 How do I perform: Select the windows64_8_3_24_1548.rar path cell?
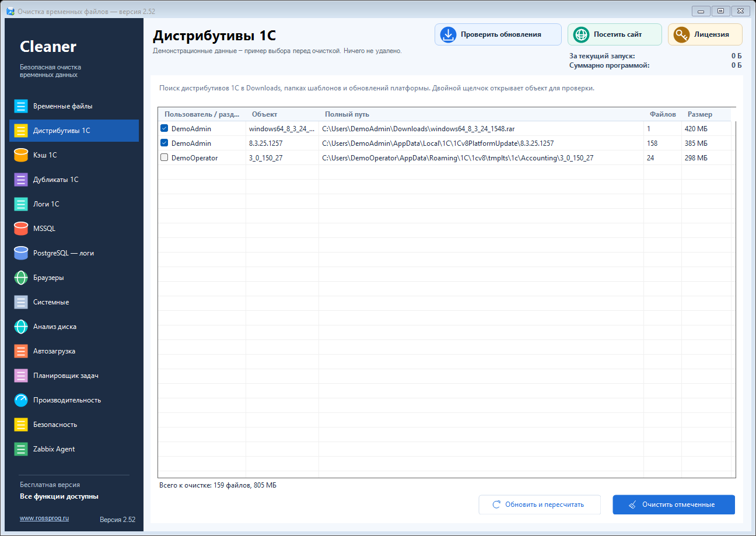481,128
